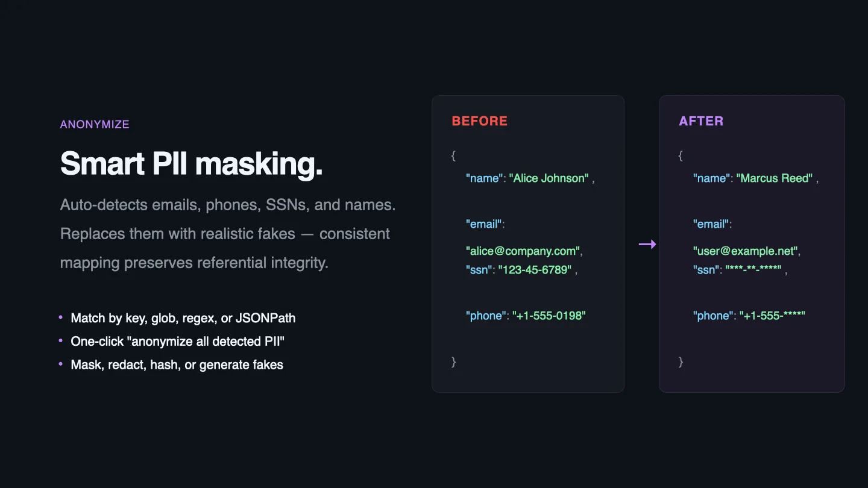Select the AFTER panel title
This screenshot has width=868, height=488.
click(x=701, y=121)
